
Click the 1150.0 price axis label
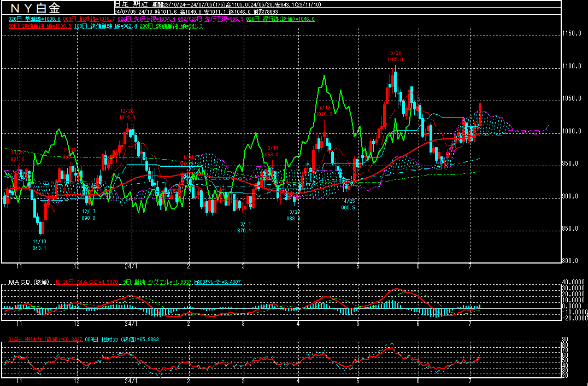pyautogui.click(x=572, y=34)
